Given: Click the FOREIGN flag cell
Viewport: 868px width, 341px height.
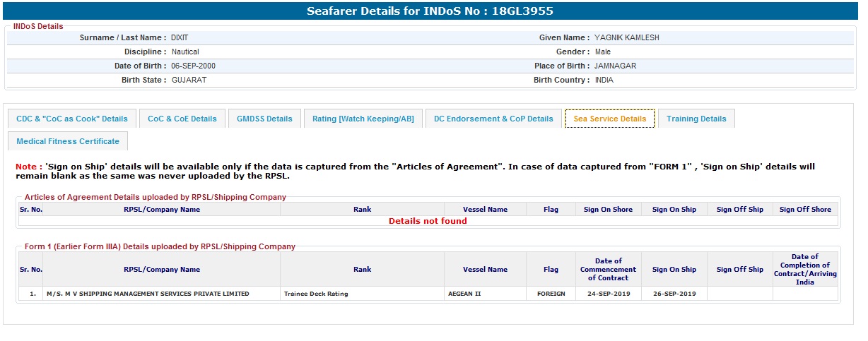Looking at the screenshot, I should 551,294.
